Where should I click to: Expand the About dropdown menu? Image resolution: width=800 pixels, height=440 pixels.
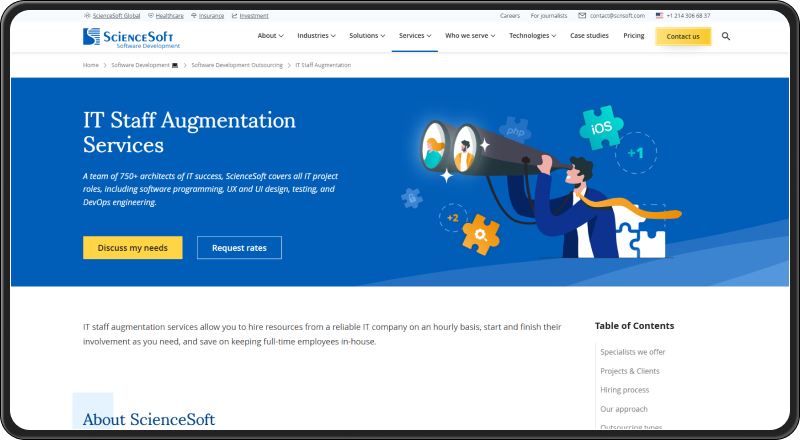tap(270, 36)
